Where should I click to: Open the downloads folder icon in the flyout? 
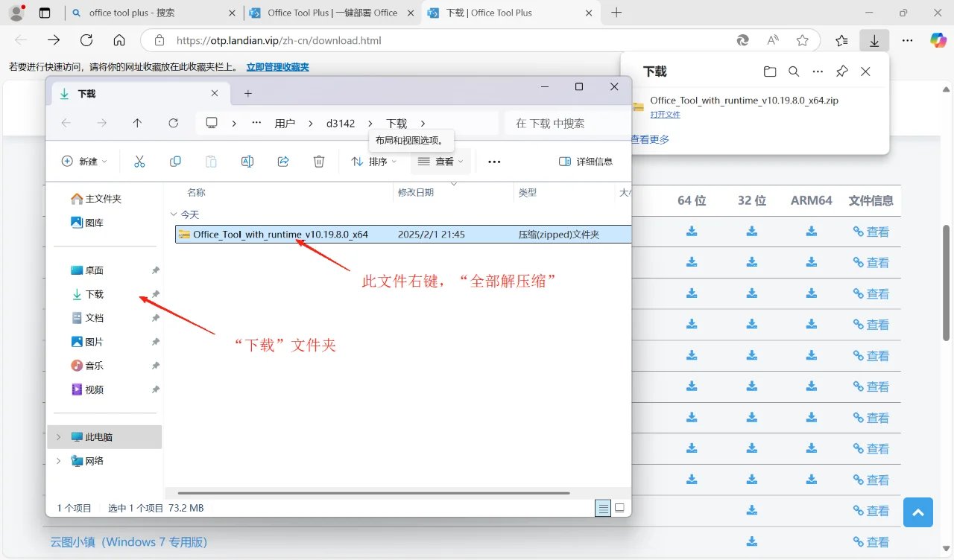point(770,71)
